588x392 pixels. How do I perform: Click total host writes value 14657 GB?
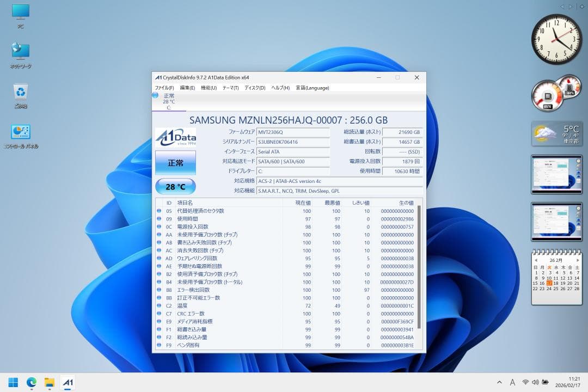click(402, 142)
